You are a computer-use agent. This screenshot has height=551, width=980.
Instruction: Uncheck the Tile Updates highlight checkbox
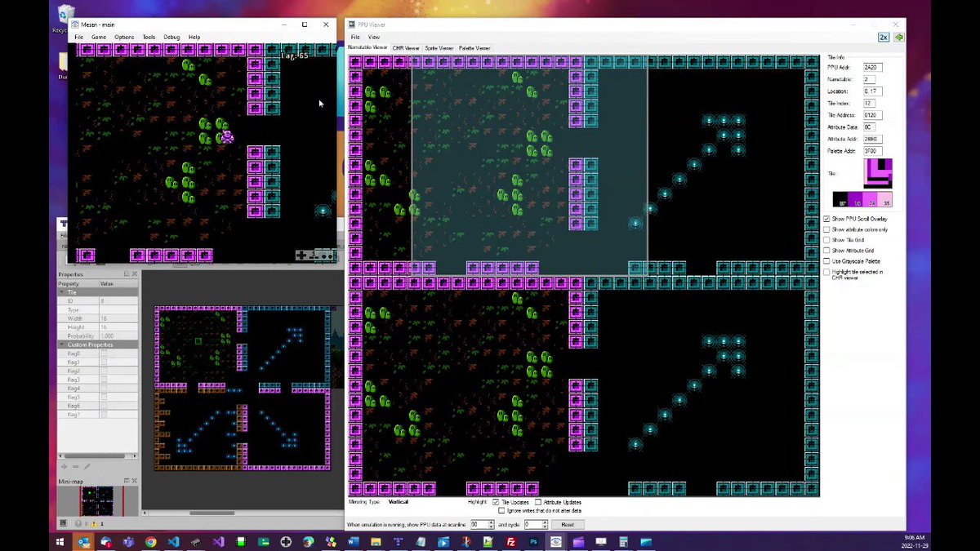click(x=496, y=502)
